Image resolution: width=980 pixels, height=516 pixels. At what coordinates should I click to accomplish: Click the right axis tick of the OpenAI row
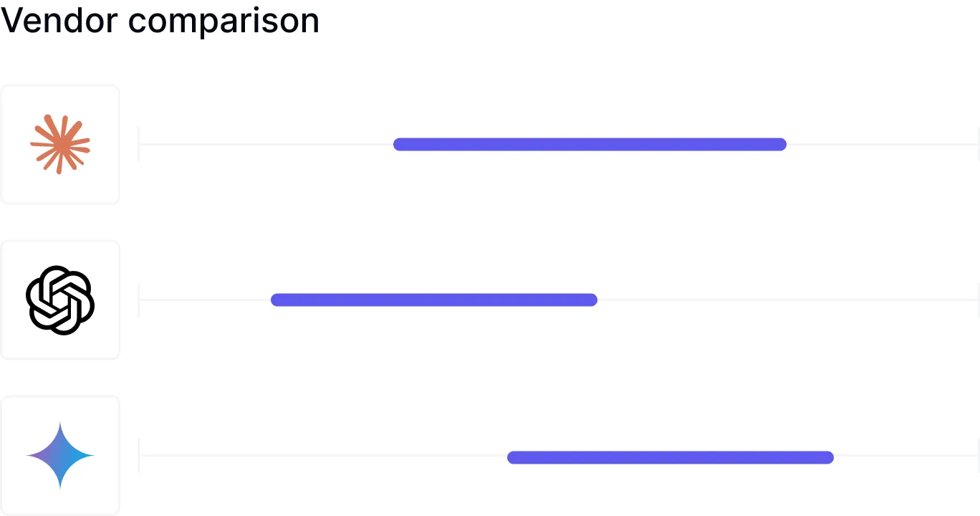pos(978,300)
